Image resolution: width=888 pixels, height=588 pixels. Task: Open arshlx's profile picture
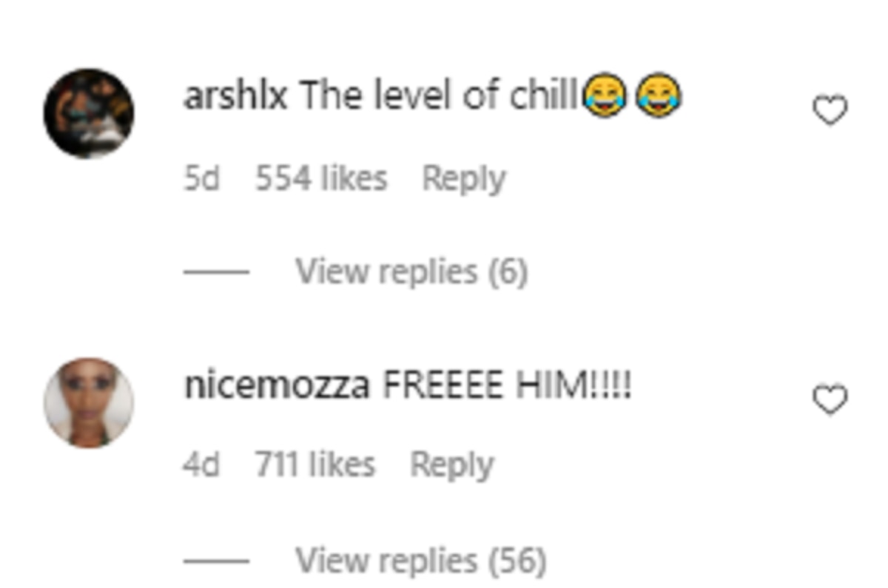pos(89,113)
